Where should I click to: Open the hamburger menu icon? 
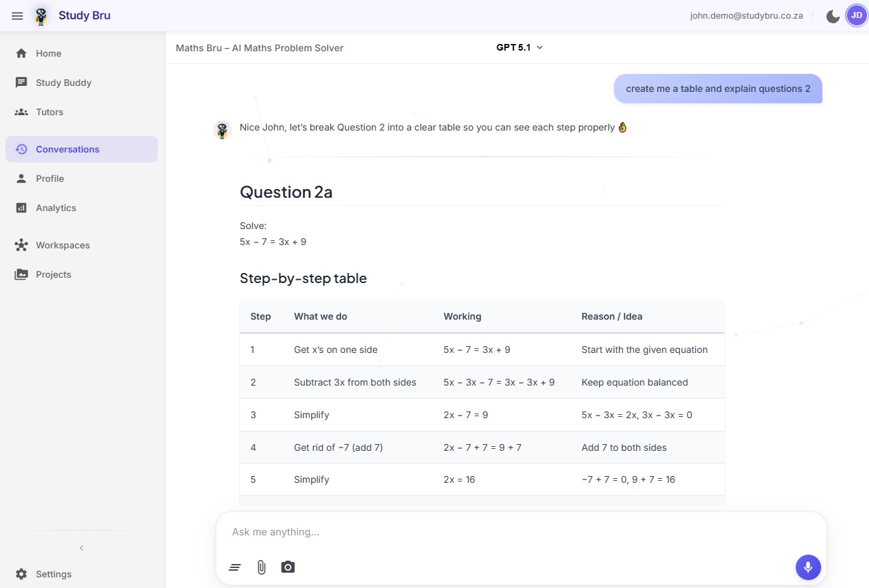click(17, 16)
